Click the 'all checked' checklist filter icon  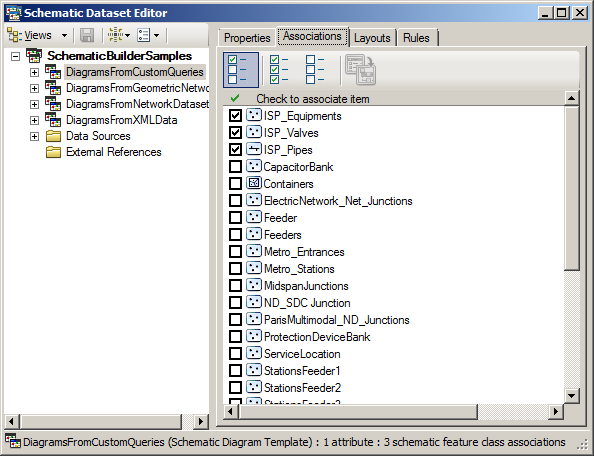pyautogui.click(x=279, y=70)
